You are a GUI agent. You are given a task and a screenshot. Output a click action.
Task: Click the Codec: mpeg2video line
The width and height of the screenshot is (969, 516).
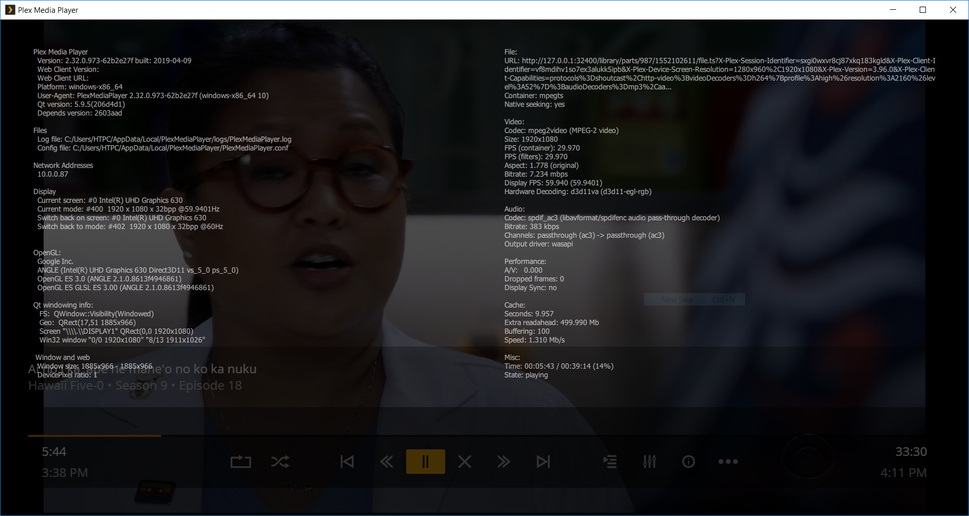click(x=561, y=131)
